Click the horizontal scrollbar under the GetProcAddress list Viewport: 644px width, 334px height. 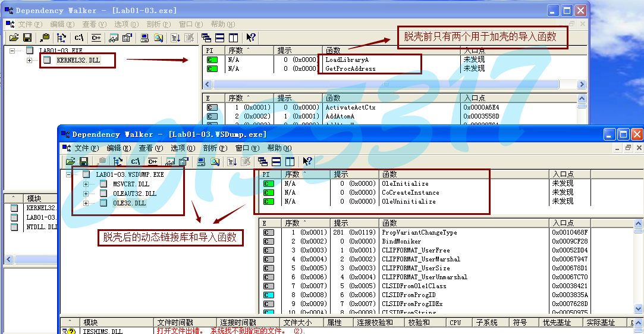click(392, 85)
